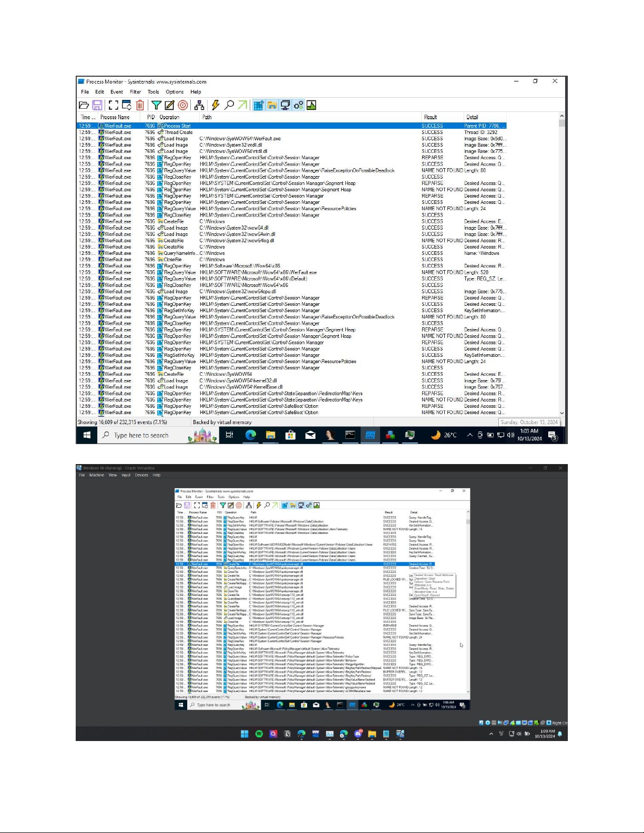644x833 pixels.
Task: Open the Options menu in the upper Process Monitor
Action: click(x=175, y=92)
